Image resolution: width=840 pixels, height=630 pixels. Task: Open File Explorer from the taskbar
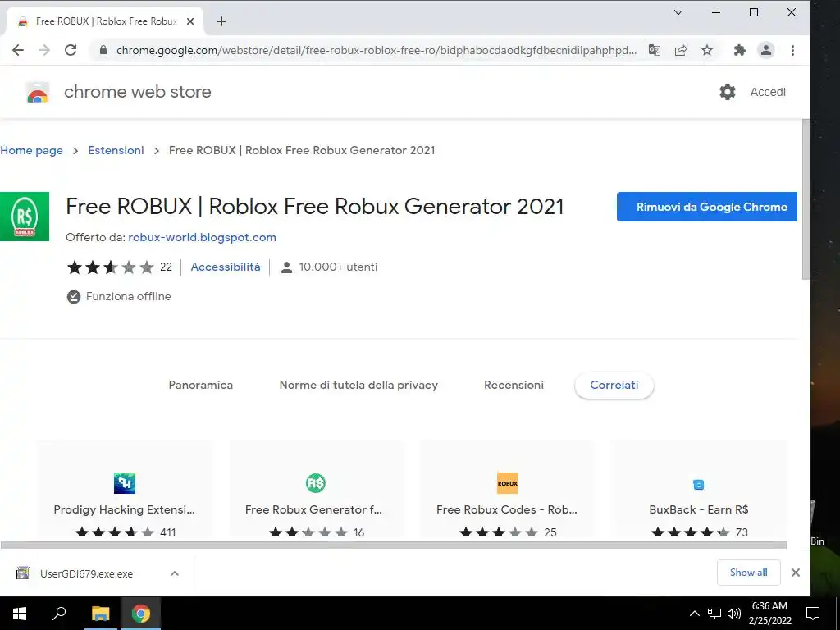click(100, 614)
